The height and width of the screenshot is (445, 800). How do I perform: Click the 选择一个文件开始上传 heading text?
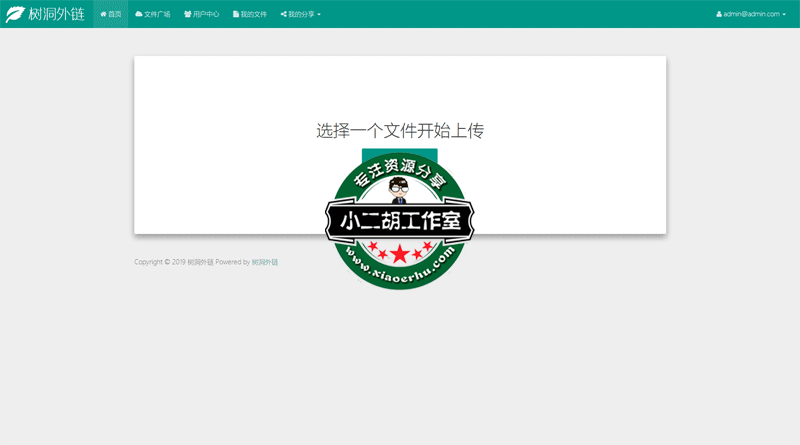tap(400, 130)
